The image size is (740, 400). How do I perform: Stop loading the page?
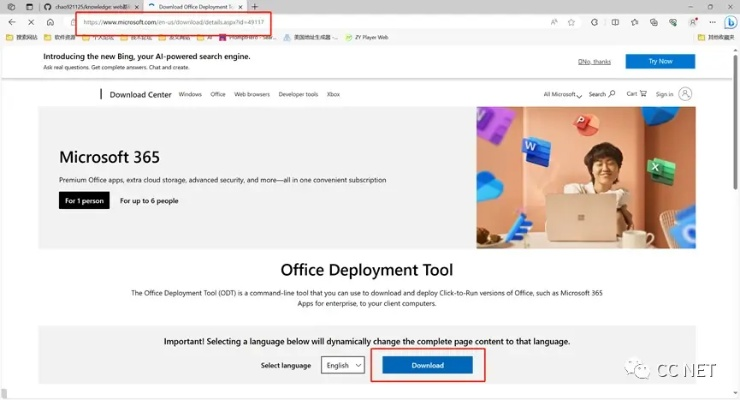point(31,22)
